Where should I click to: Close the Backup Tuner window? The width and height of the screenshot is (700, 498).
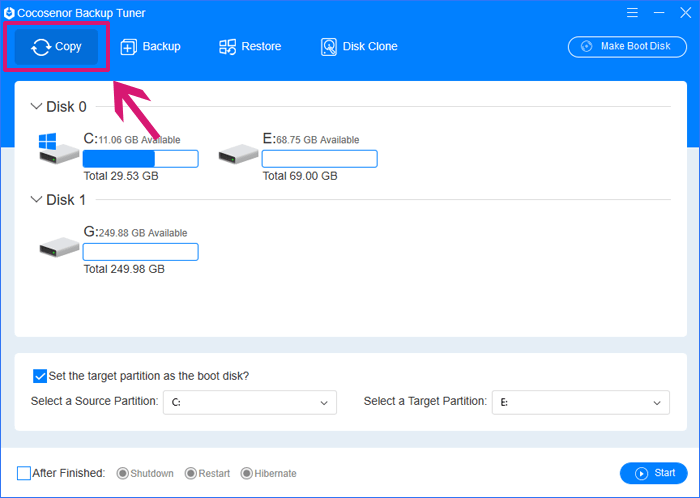(x=686, y=12)
